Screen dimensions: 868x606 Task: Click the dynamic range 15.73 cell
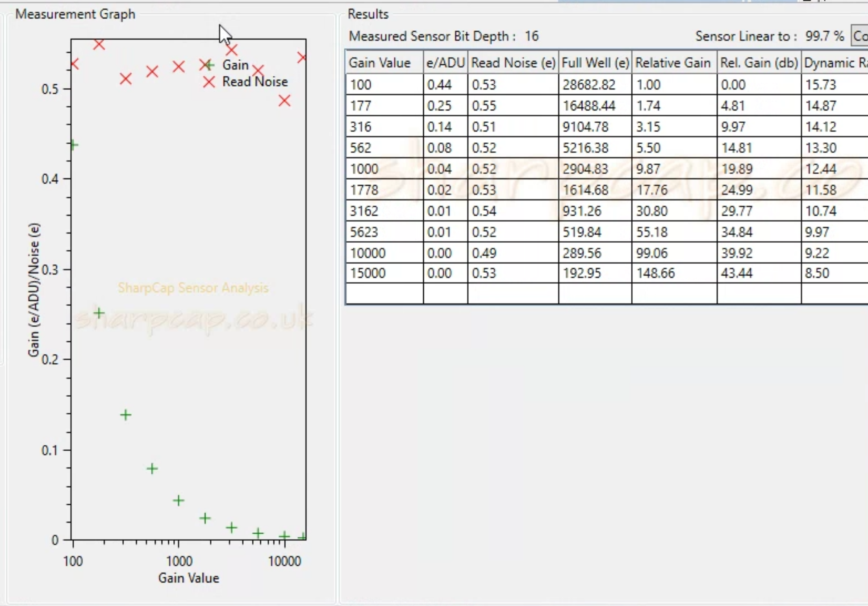point(835,84)
